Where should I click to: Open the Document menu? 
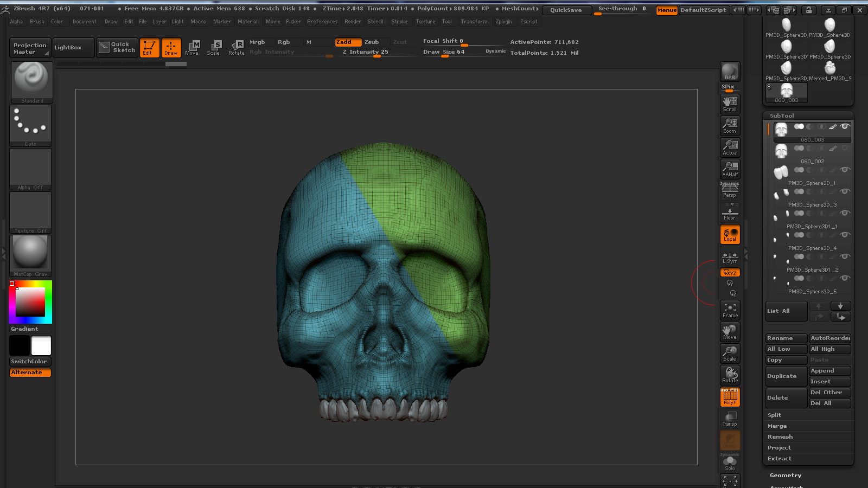(85, 22)
